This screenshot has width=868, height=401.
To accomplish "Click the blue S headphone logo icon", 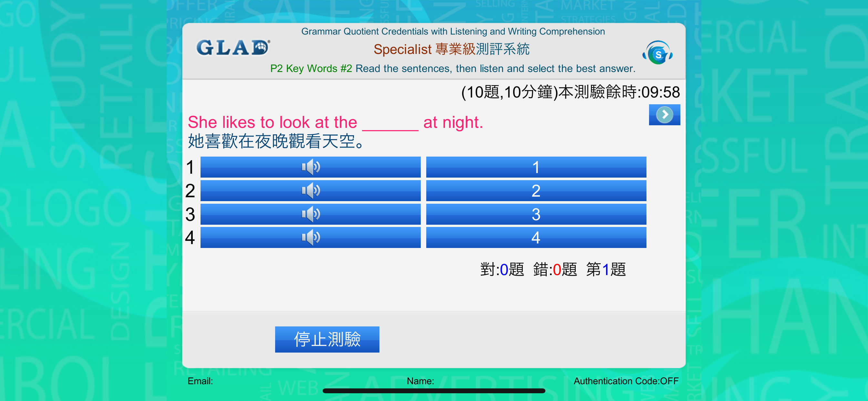I will coord(657,53).
